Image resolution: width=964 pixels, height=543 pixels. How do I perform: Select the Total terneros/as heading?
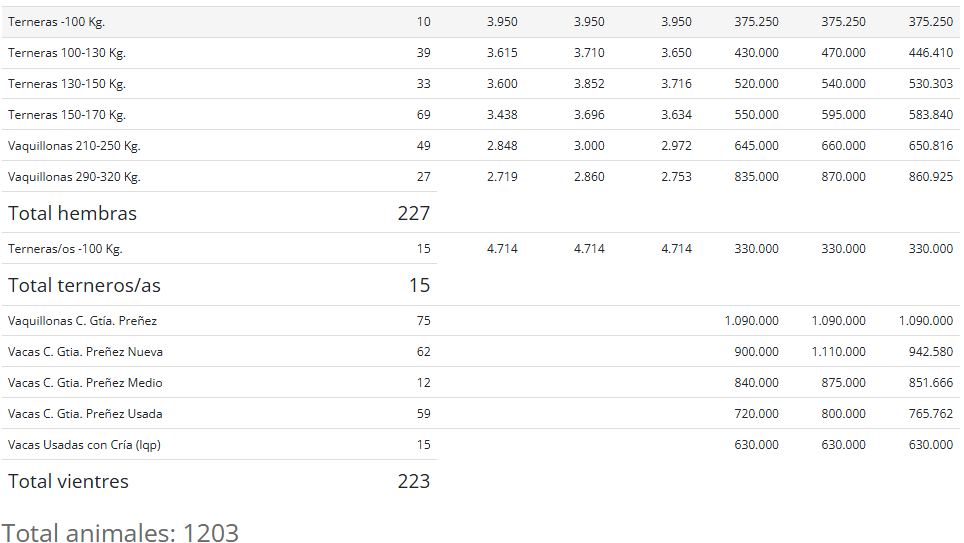click(x=84, y=285)
